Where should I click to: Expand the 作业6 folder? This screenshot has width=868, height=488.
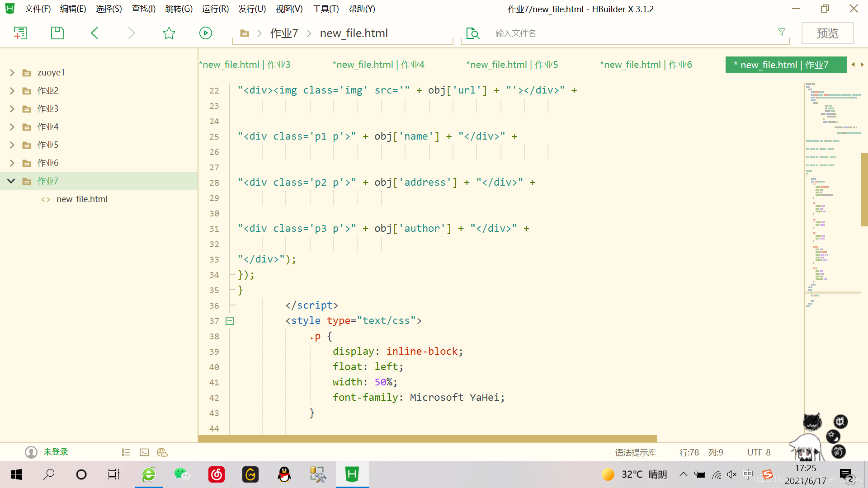click(12, 163)
